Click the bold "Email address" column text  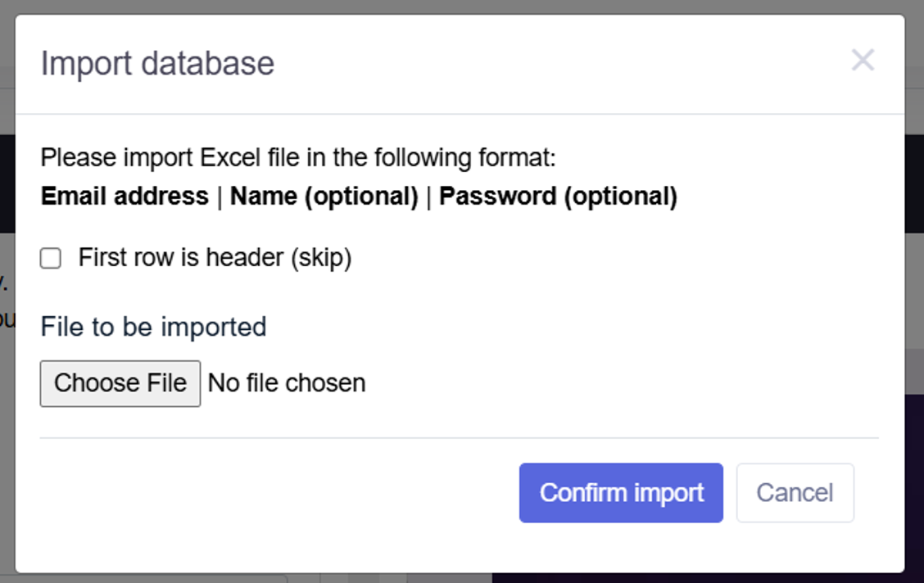(x=125, y=197)
